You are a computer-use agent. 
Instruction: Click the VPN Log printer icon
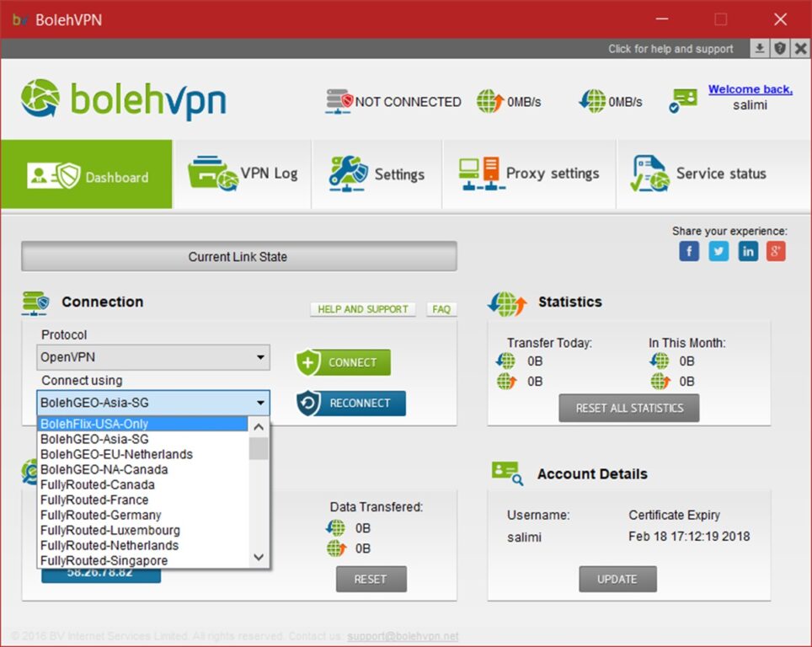212,173
